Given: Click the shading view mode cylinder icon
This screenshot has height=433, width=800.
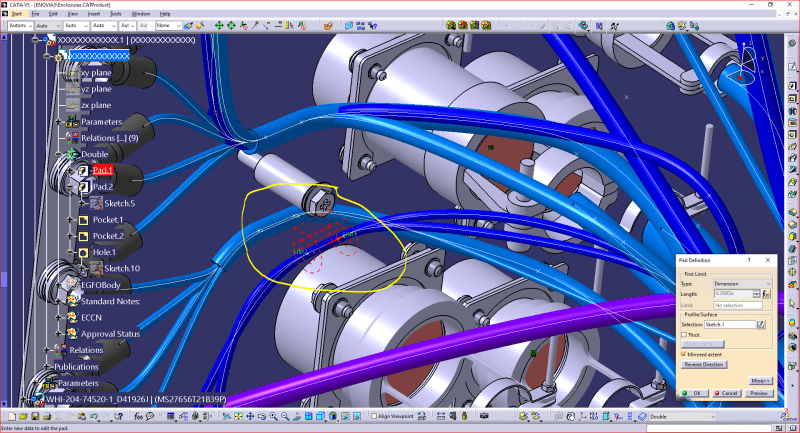Looking at the screenshot, I should [333, 416].
